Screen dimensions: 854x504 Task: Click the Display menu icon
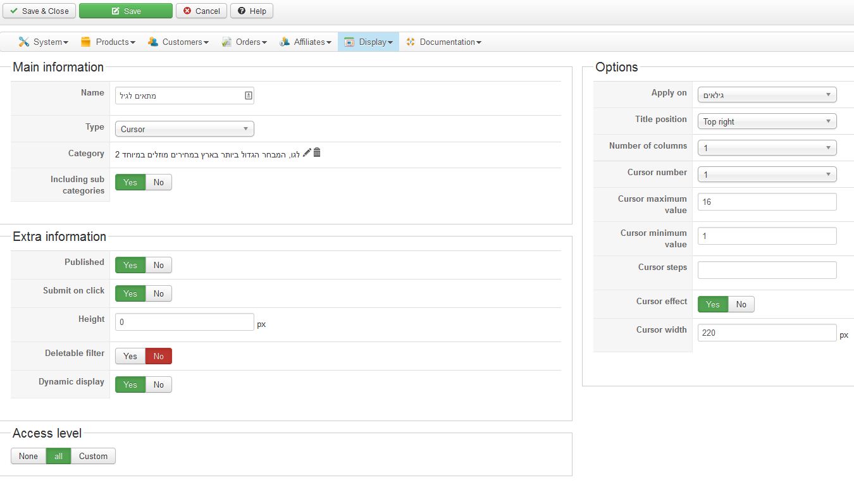349,42
